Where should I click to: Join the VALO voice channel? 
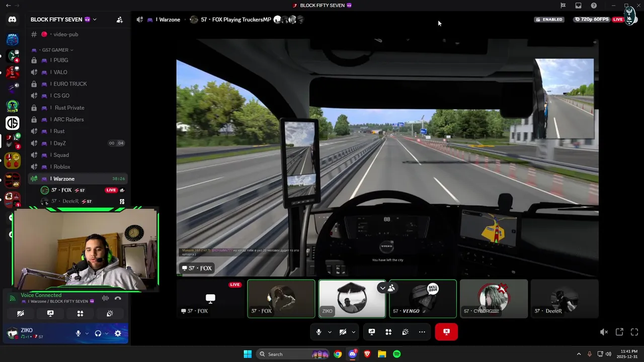(77, 72)
